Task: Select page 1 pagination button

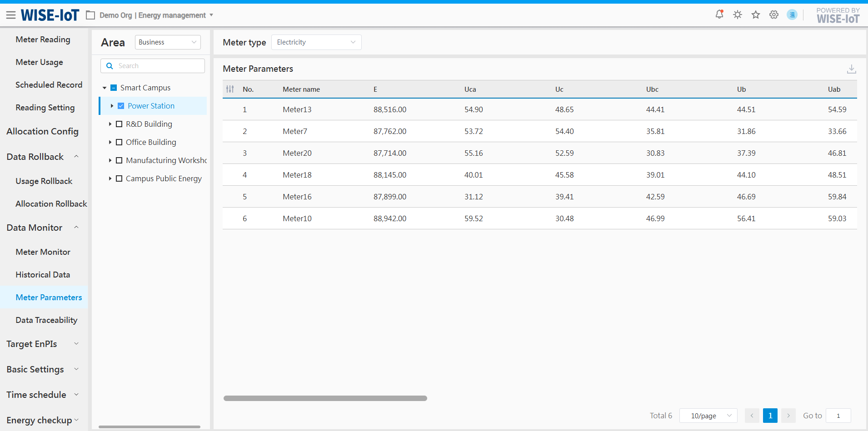Action: click(770, 416)
